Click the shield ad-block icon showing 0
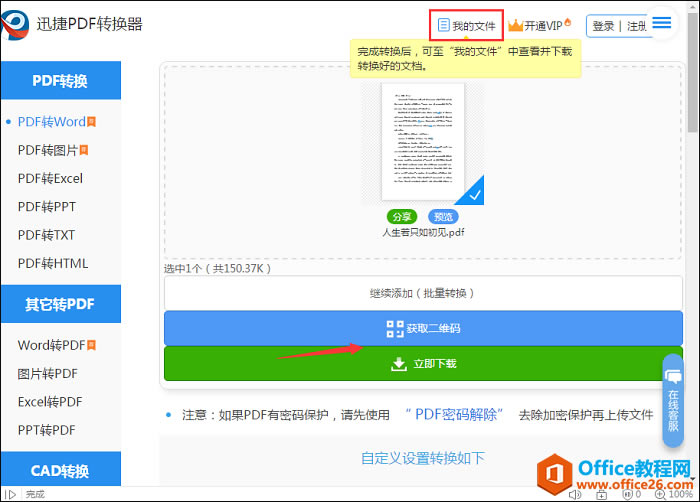The image size is (700, 502). 632,494
